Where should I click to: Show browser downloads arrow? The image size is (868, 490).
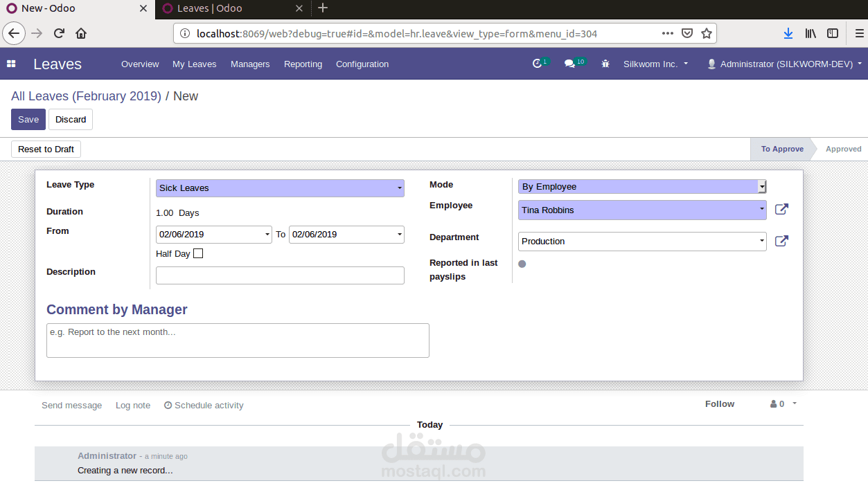(788, 33)
